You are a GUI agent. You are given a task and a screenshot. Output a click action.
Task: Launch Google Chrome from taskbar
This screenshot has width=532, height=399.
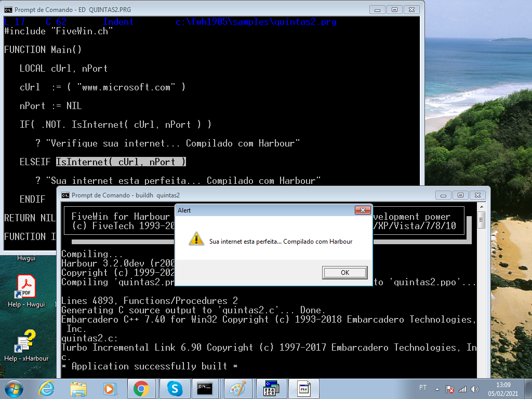[141, 389]
